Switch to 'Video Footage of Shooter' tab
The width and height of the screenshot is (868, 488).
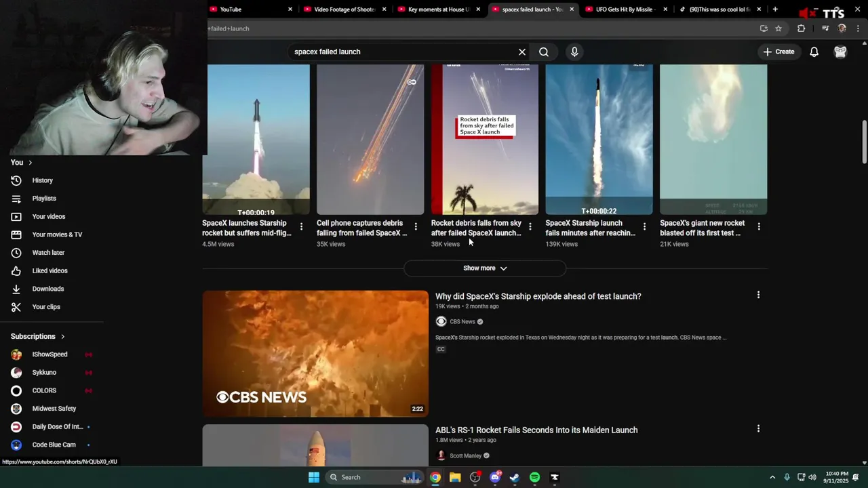[x=344, y=9]
